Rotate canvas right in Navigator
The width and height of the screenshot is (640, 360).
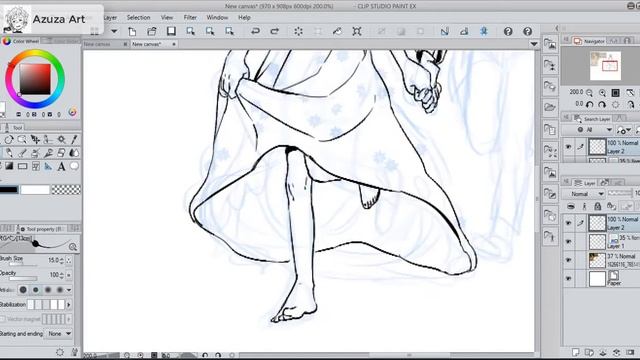coord(602,105)
